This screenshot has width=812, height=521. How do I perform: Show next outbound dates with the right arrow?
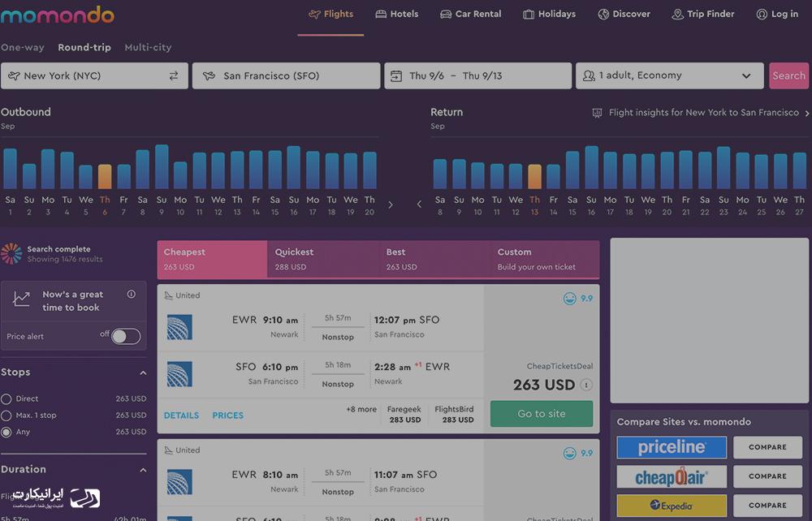391,205
